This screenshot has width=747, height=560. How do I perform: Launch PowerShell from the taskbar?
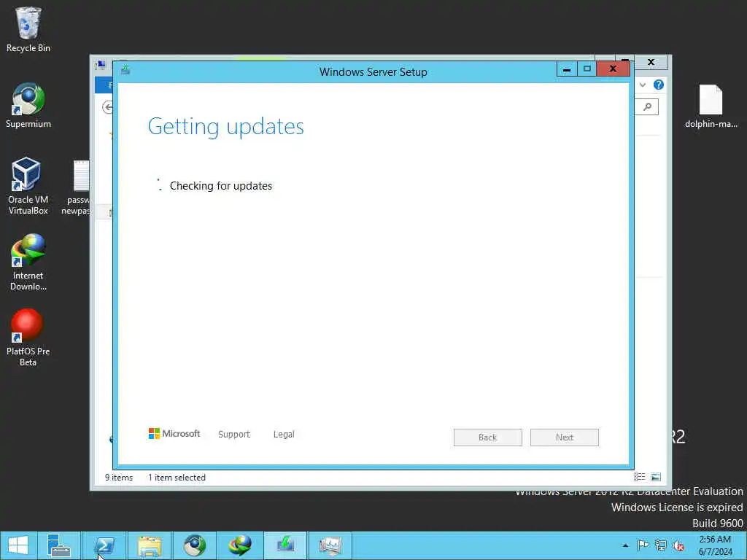(104, 545)
